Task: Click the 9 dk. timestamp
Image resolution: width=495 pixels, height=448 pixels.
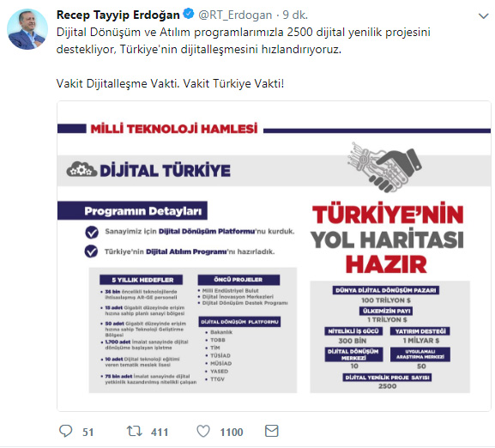Action: tap(295, 15)
